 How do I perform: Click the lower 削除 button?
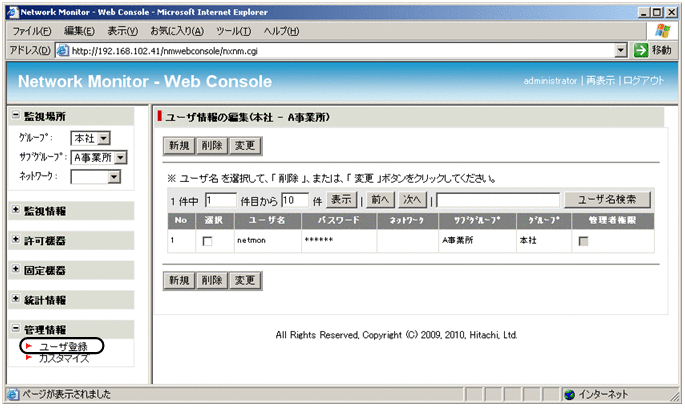click(212, 280)
